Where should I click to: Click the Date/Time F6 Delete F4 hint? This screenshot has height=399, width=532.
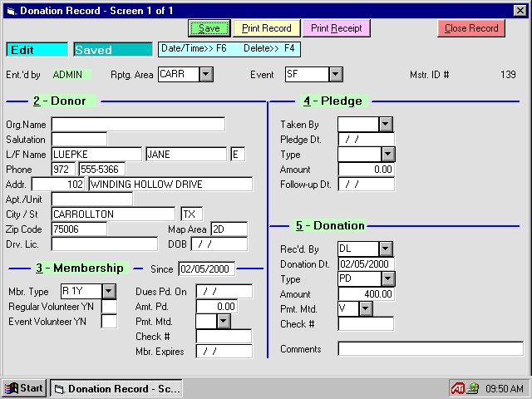pos(229,49)
